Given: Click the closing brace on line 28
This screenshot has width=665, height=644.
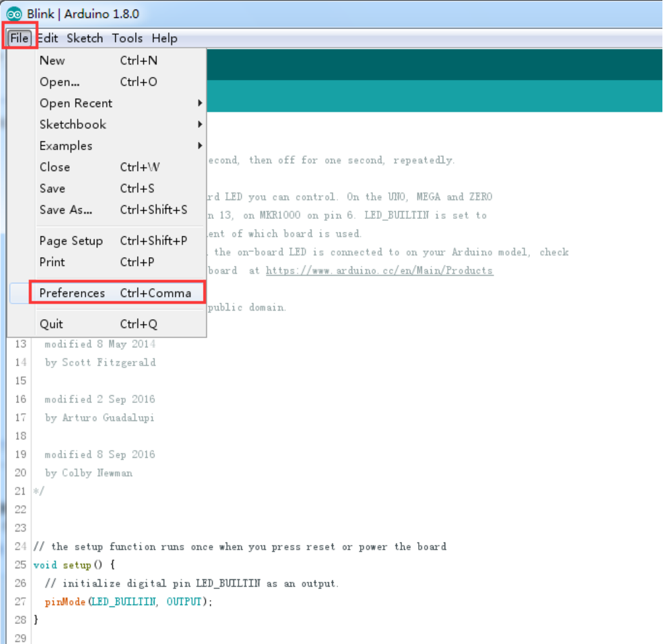Looking at the screenshot, I should [x=36, y=620].
